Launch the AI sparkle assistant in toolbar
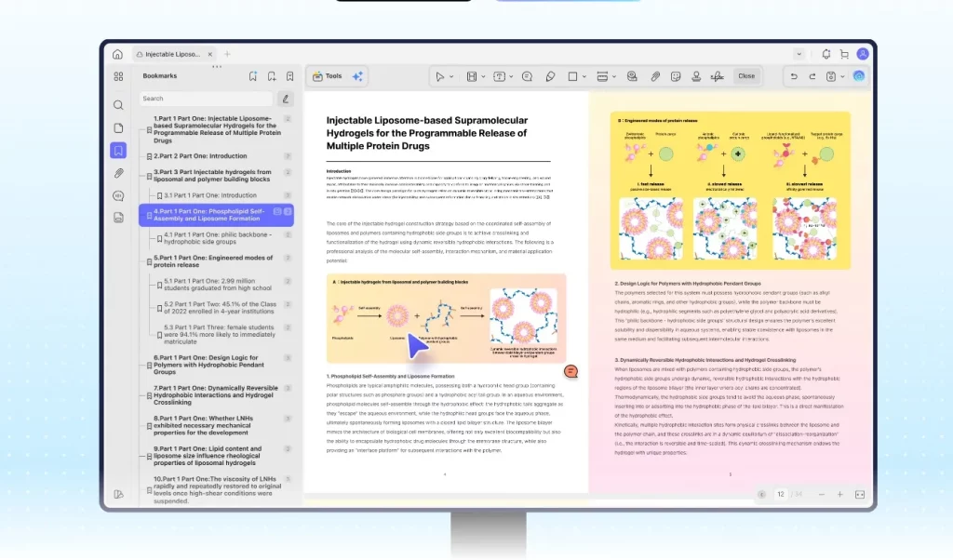The height and width of the screenshot is (560, 953). click(357, 76)
